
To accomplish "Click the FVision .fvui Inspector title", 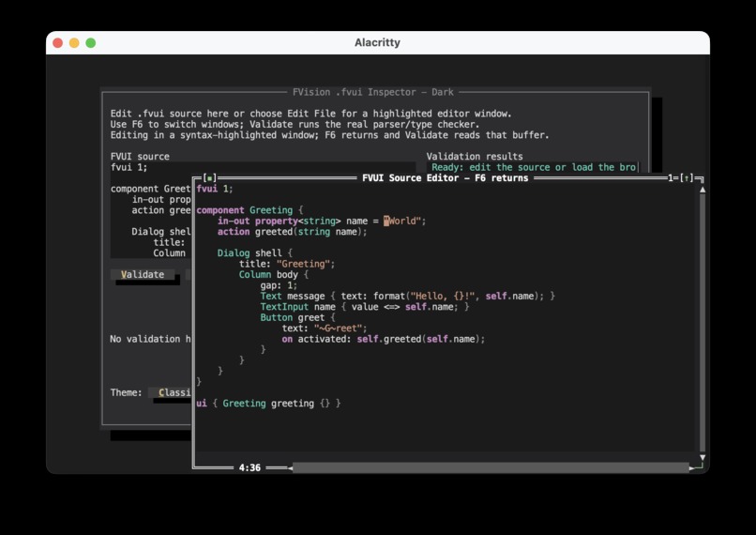I will pyautogui.click(x=373, y=92).
